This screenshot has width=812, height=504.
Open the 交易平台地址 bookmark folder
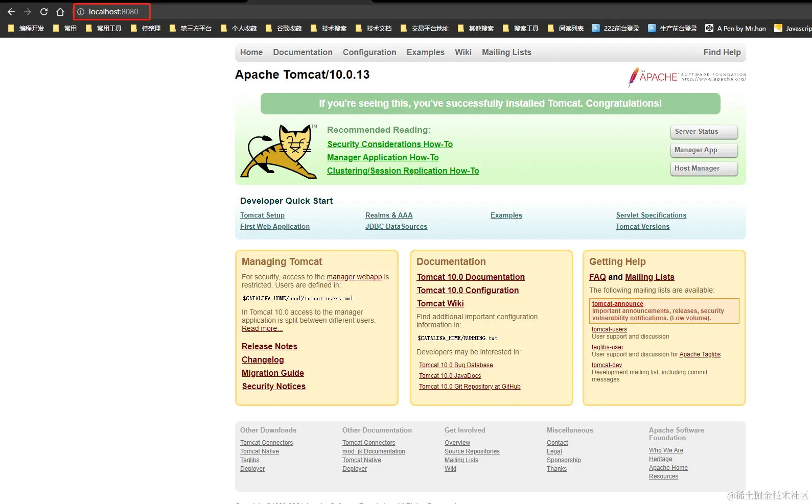[x=425, y=29]
